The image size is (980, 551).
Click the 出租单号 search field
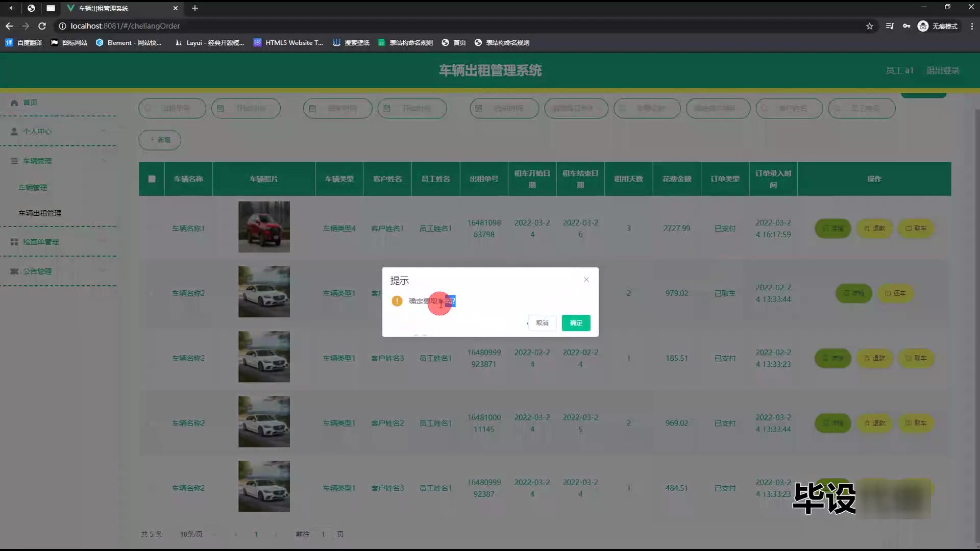tap(172, 109)
